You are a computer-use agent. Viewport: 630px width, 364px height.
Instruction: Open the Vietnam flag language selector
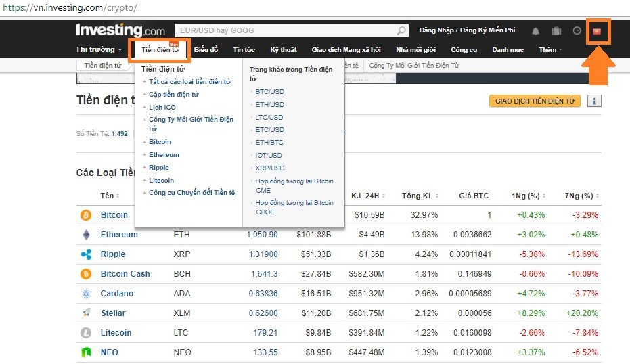(597, 31)
